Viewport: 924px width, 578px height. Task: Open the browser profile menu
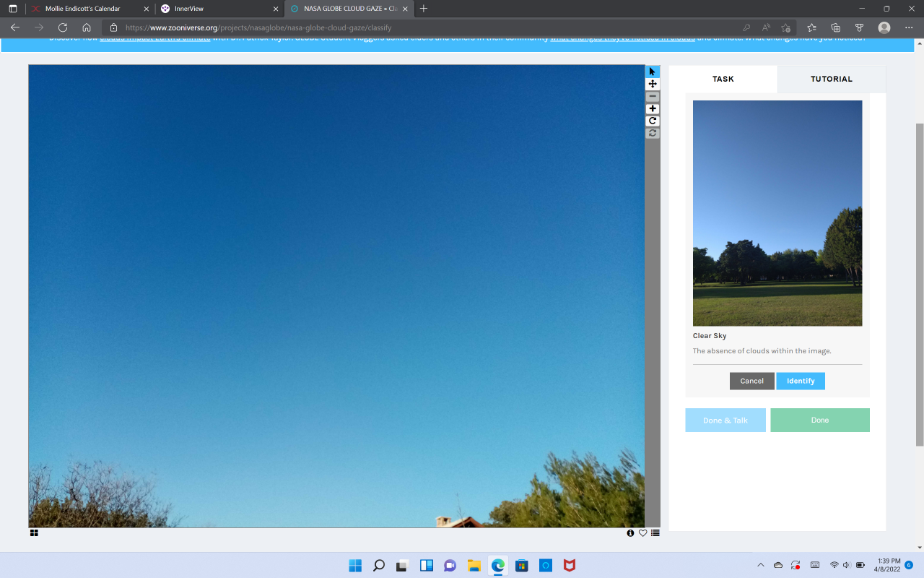click(884, 27)
